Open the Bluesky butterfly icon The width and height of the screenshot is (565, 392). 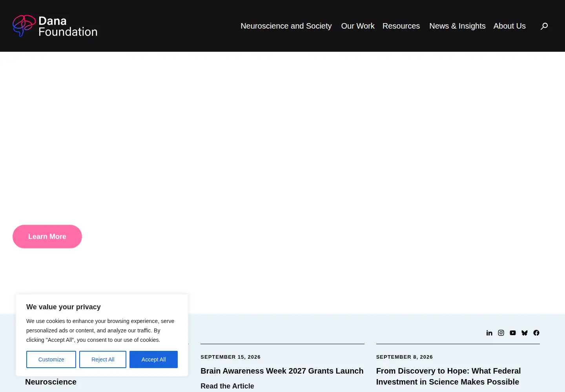[525, 333]
